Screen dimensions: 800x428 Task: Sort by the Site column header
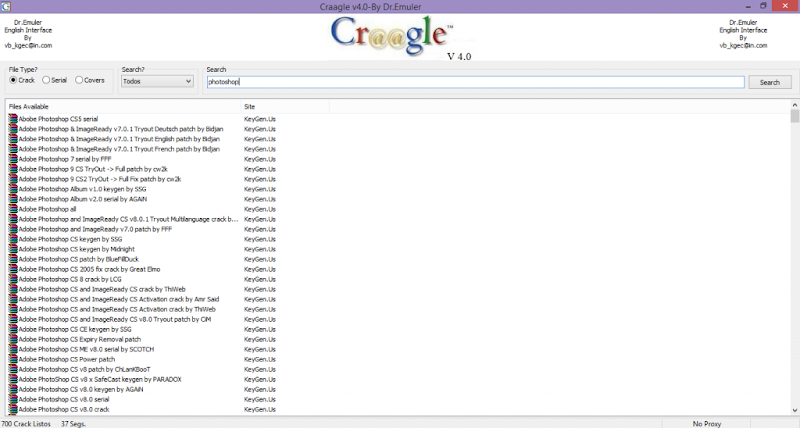coord(400,106)
